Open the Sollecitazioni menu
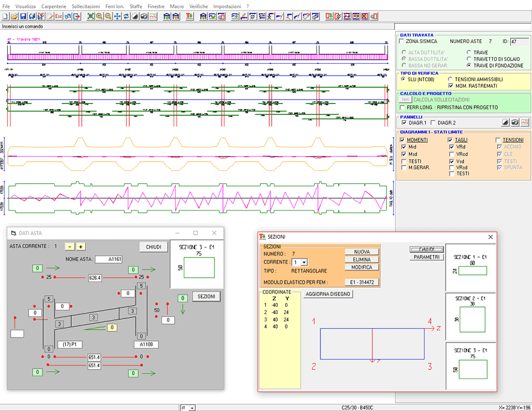 [86, 6]
